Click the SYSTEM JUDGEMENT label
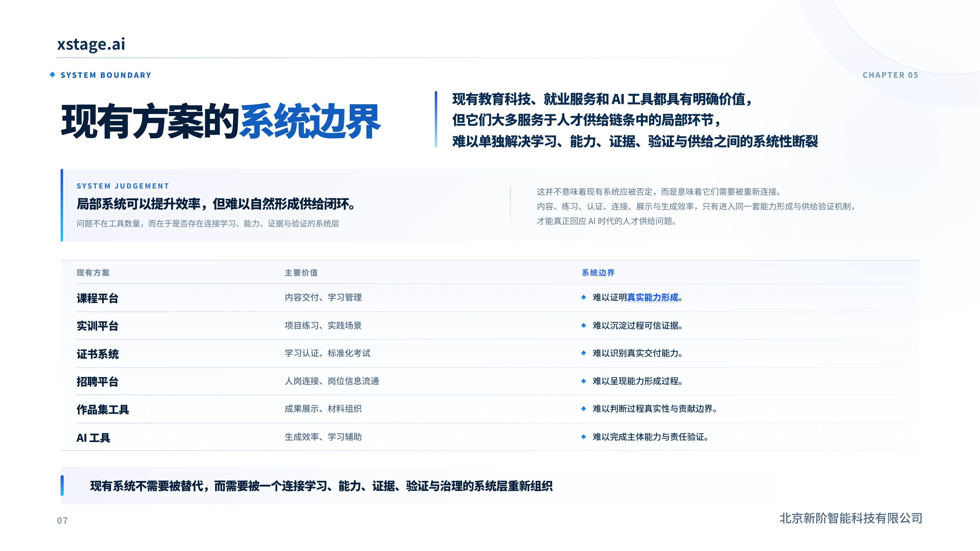 [x=123, y=186]
